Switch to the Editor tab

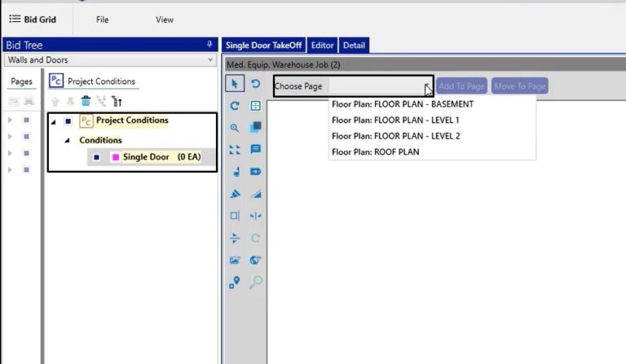click(x=322, y=45)
